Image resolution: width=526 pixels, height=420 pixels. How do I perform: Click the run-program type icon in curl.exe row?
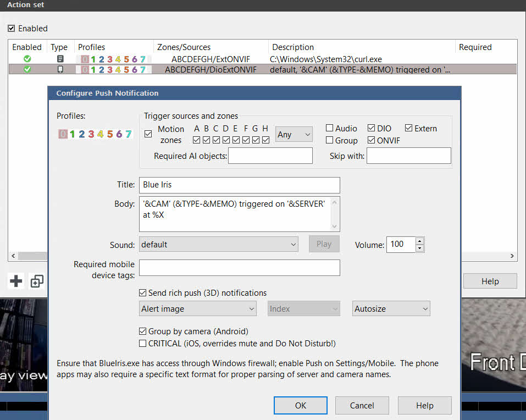pyautogui.click(x=60, y=59)
